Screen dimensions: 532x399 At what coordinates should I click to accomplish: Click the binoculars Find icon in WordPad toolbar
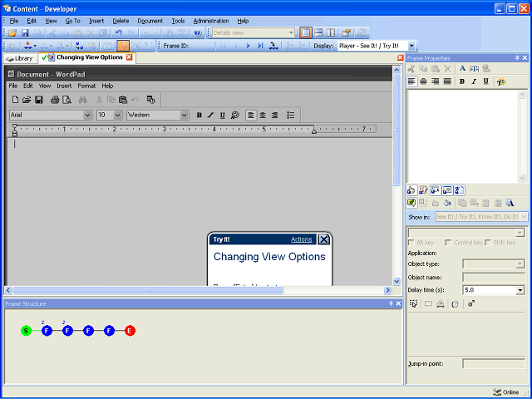click(82, 100)
